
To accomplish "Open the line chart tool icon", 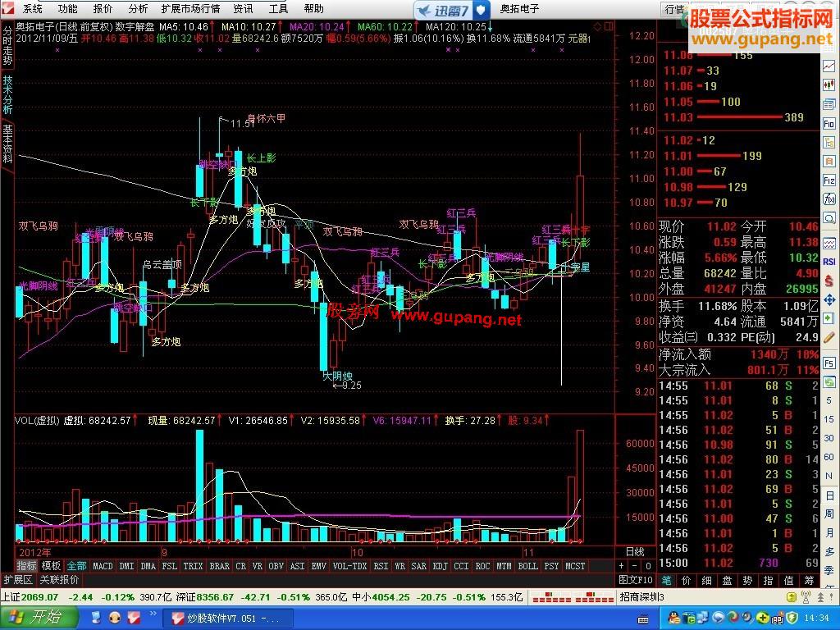I will (x=829, y=66).
